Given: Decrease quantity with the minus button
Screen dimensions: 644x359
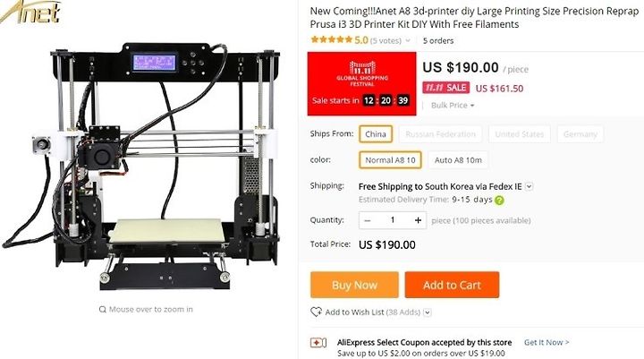Looking at the screenshot, I should (368, 220).
